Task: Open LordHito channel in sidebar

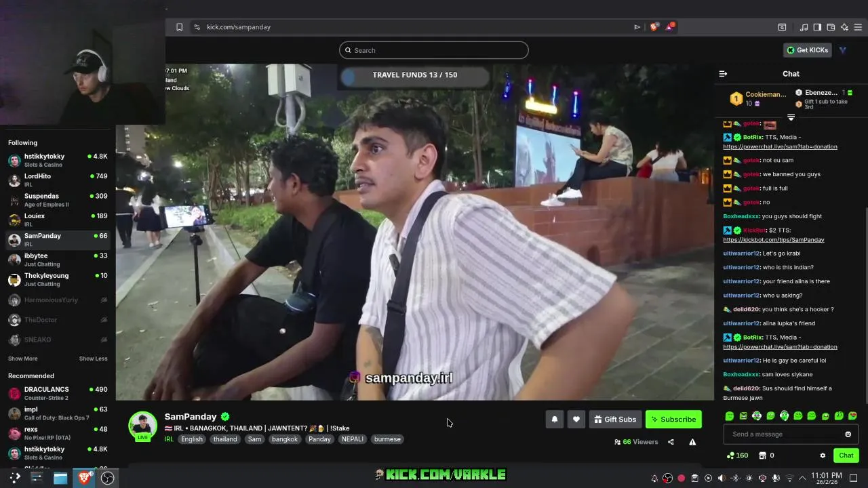Action: (58, 180)
